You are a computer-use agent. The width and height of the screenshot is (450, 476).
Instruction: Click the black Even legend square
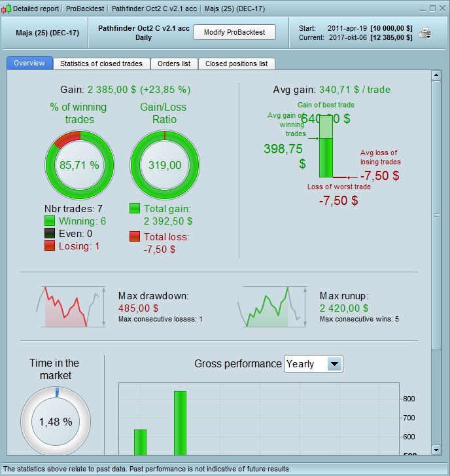coord(50,233)
